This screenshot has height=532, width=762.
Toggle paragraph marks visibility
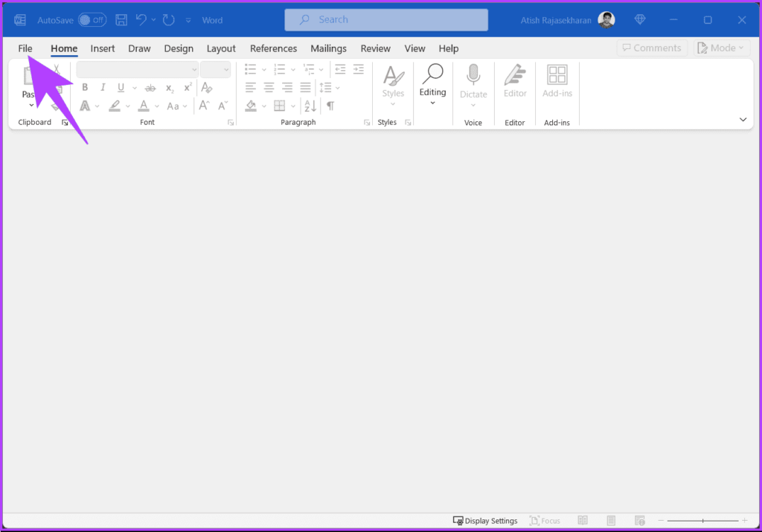pyautogui.click(x=329, y=106)
